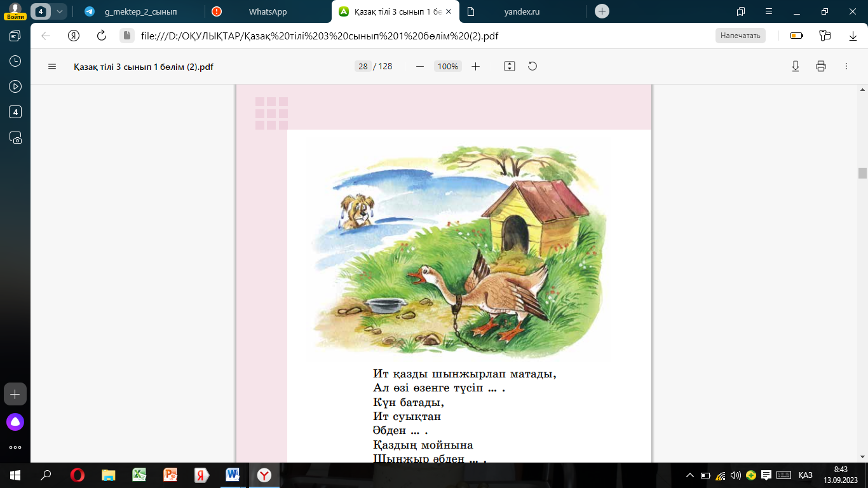Switch to the WhatsApp tab
The width and height of the screenshot is (868, 488).
[267, 11]
